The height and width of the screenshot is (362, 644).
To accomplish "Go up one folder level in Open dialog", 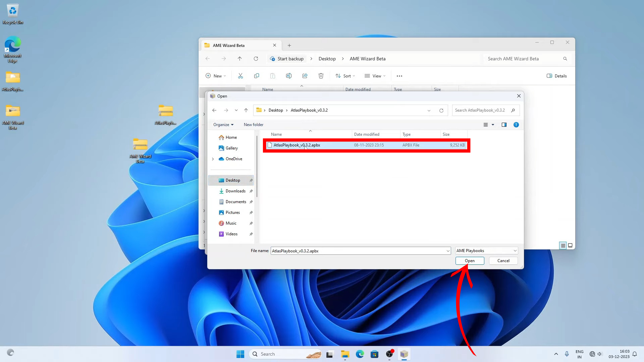I will [246, 110].
